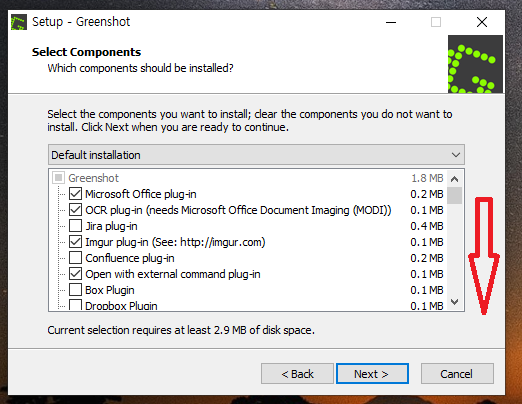
Task: Toggle the Imgur plug-in checkbox
Action: click(x=75, y=242)
